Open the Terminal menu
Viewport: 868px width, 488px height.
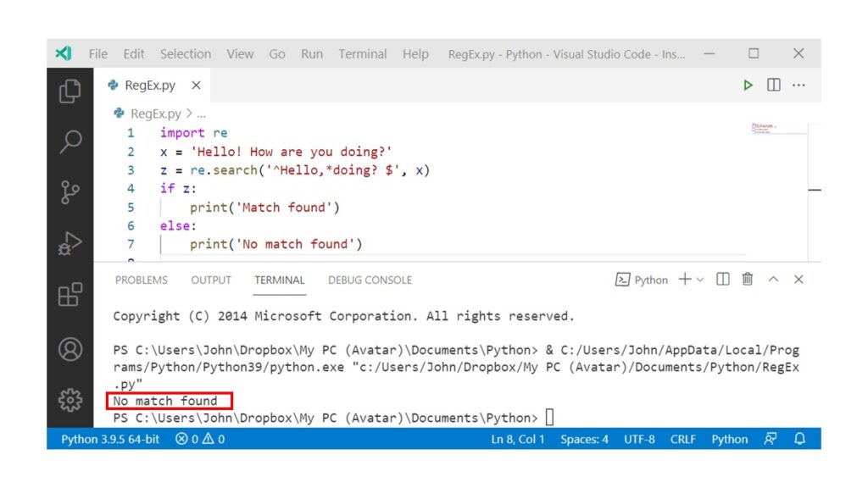click(x=363, y=53)
